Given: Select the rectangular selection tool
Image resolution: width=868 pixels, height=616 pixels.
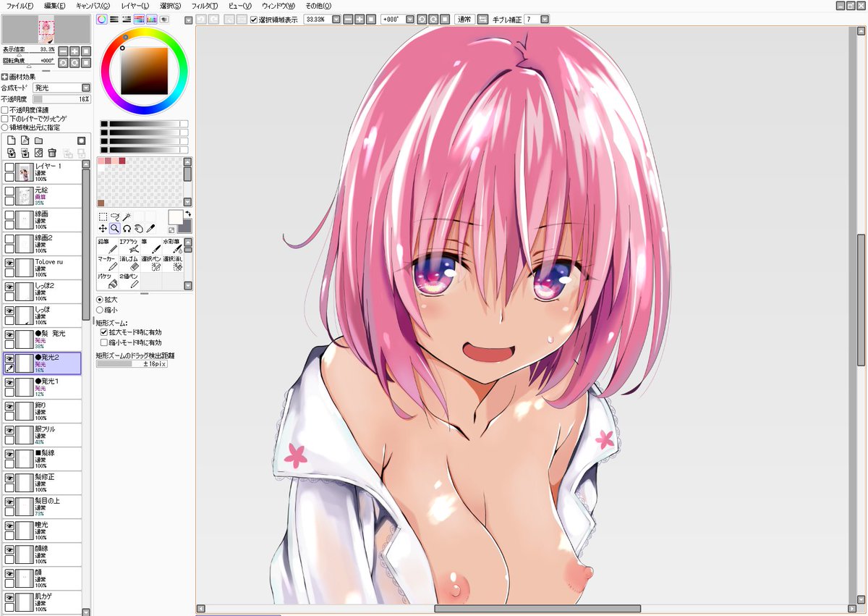Looking at the screenshot, I should (x=103, y=216).
